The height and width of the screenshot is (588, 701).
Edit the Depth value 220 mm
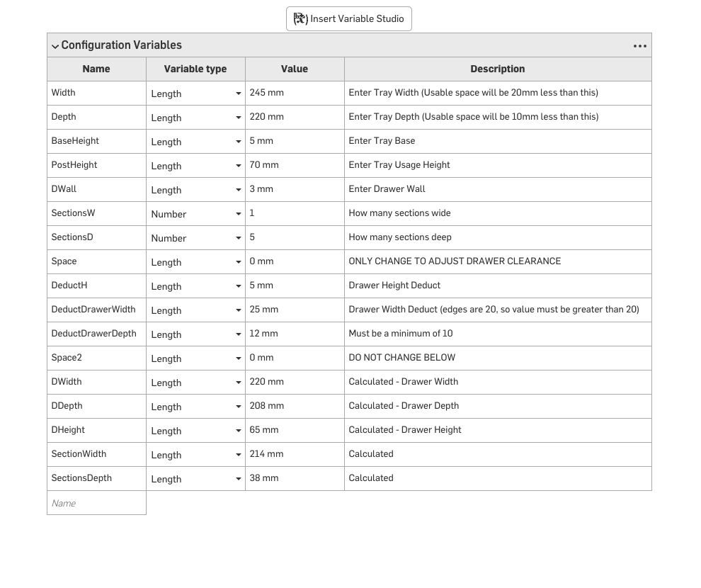tap(295, 117)
